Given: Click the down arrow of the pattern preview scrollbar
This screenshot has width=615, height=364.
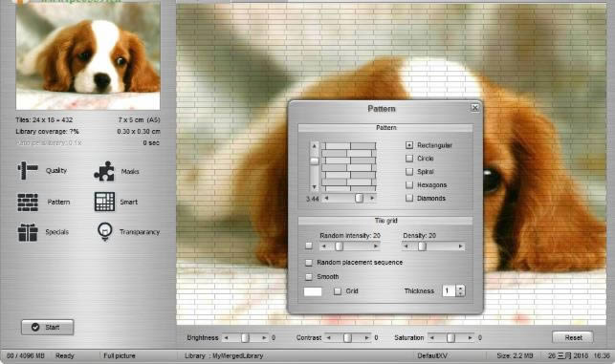Looking at the screenshot, I should click(x=314, y=187).
